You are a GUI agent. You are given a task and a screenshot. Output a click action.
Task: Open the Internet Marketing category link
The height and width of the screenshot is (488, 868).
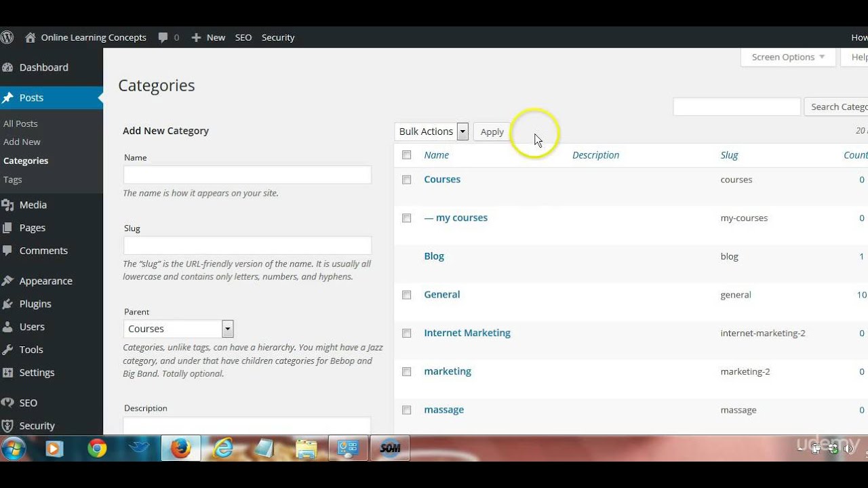coord(467,333)
